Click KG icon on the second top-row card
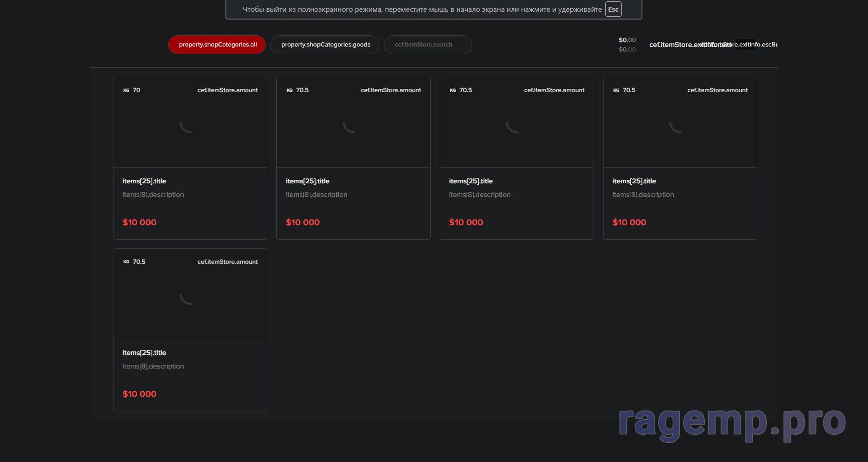 point(289,90)
